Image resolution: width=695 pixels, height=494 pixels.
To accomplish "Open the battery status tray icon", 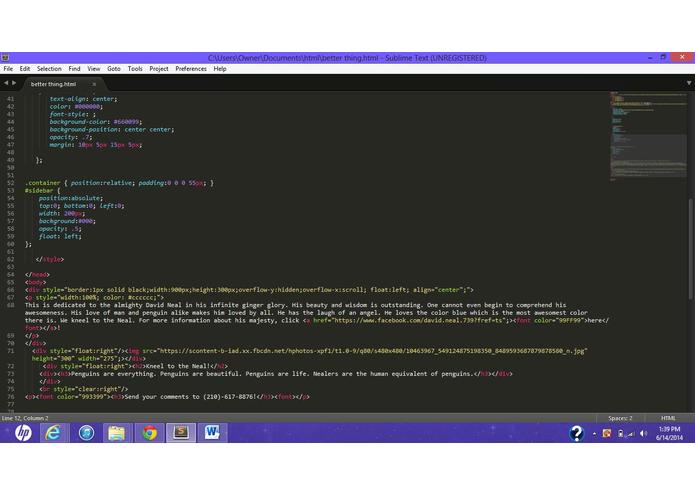I will click(621, 434).
